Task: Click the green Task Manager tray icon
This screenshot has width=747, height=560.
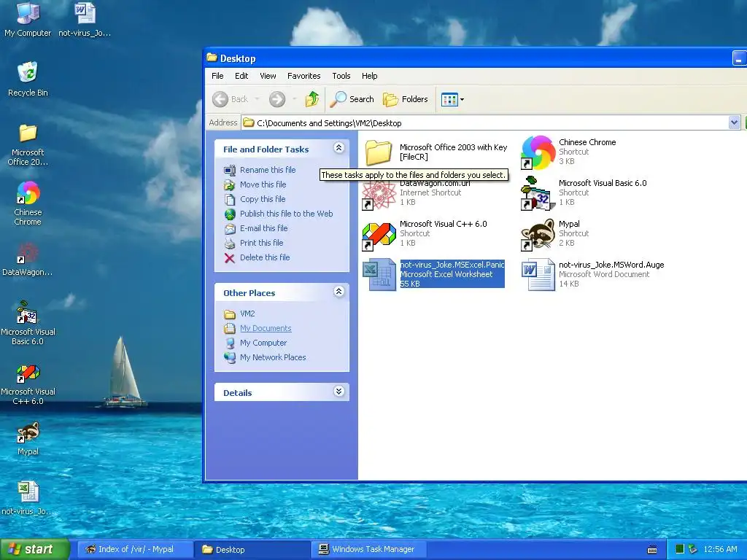Action: [x=680, y=550]
